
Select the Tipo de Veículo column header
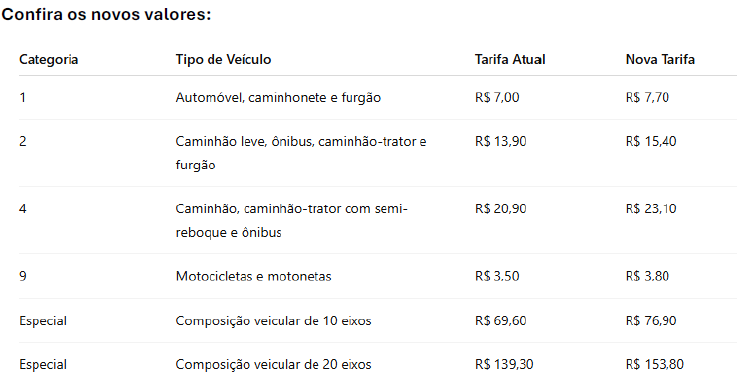click(223, 60)
